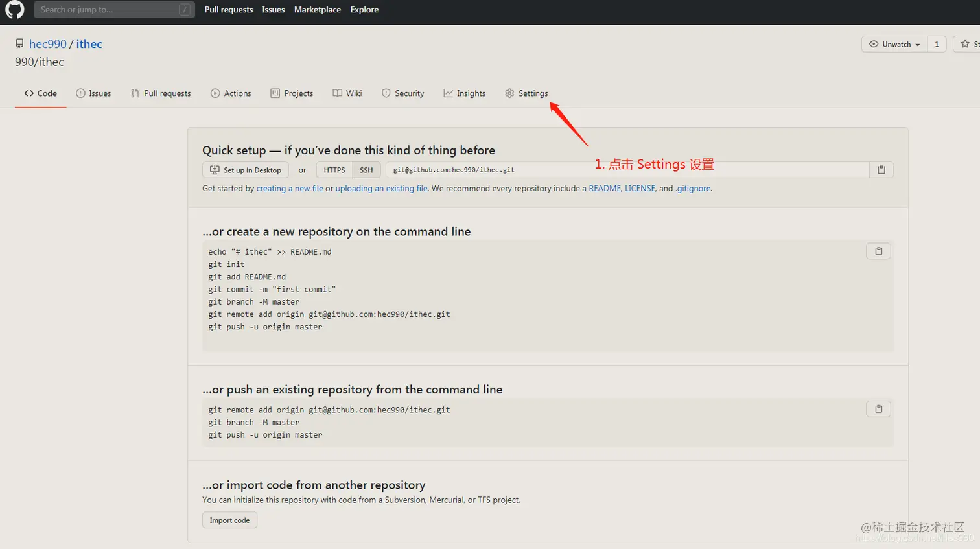Open the LICENSE link
The image size is (980, 549).
tap(640, 189)
